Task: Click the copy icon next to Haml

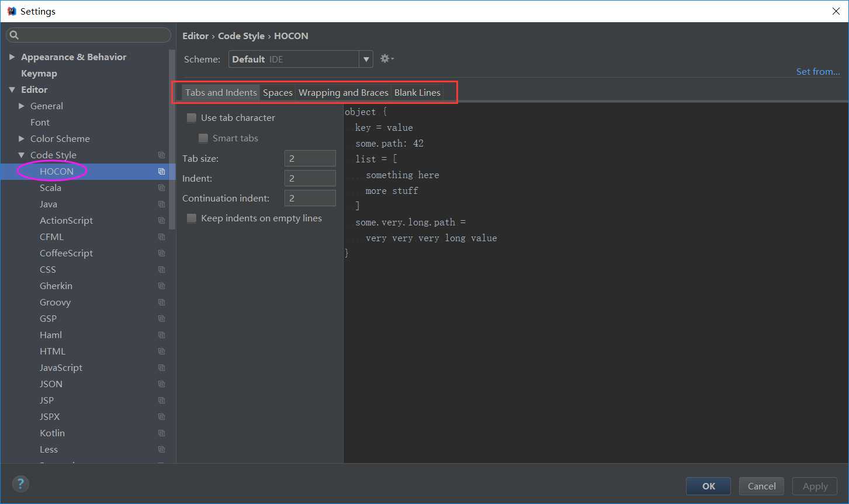Action: [x=162, y=335]
